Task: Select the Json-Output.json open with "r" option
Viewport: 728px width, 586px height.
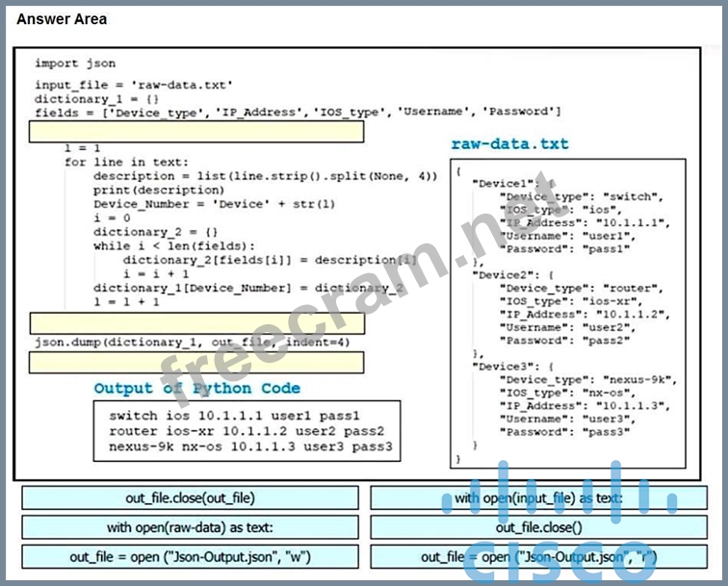Action: [538, 557]
